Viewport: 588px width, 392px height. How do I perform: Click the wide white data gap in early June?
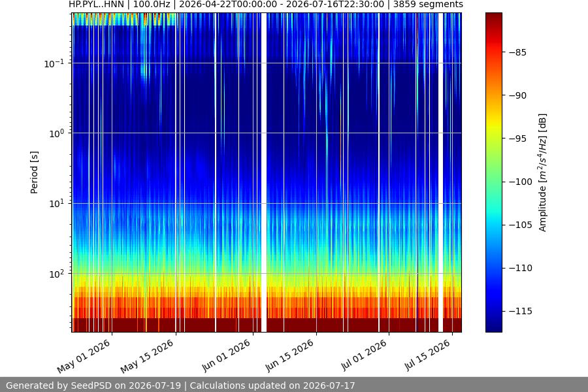tap(264, 172)
